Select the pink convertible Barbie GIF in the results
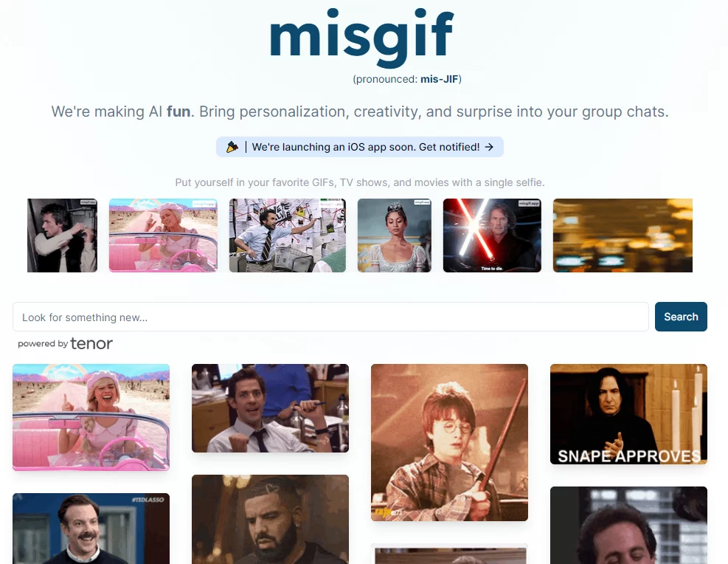 tap(91, 417)
